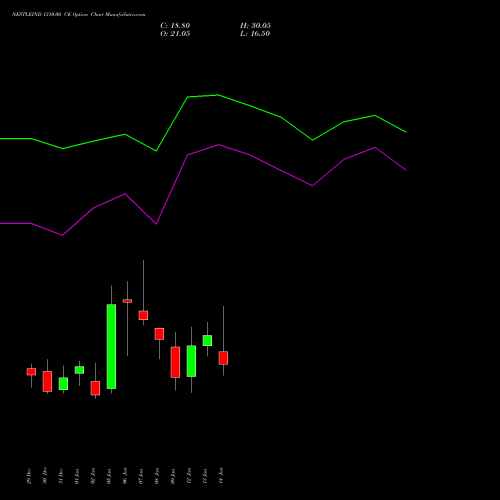500x500 pixels.
Task: Click the 08 Jan date label
Action: click(157, 476)
